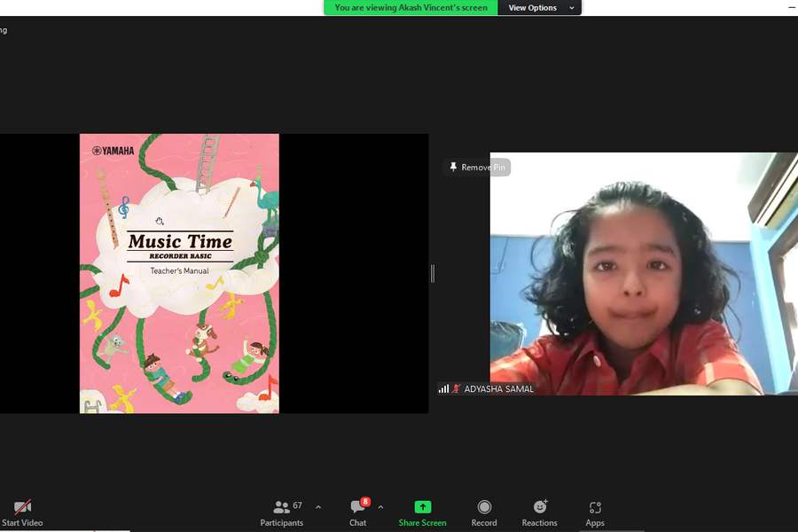The height and width of the screenshot is (532, 798).
Task: Open the Participants panel
Action: 282,512
